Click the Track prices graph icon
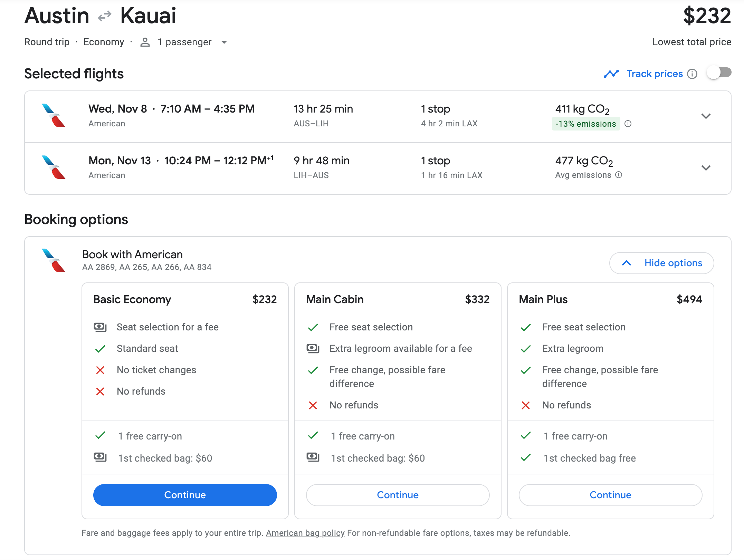The image size is (744, 560). pos(611,74)
